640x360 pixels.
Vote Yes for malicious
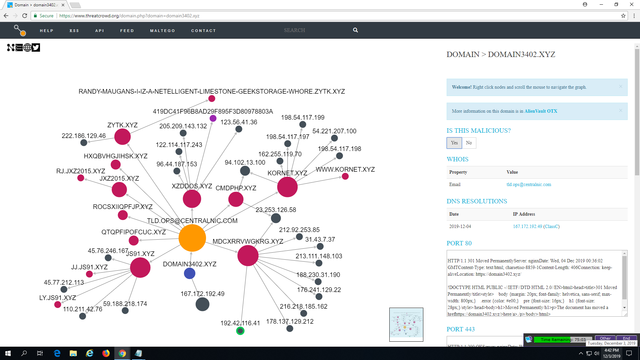454,143
